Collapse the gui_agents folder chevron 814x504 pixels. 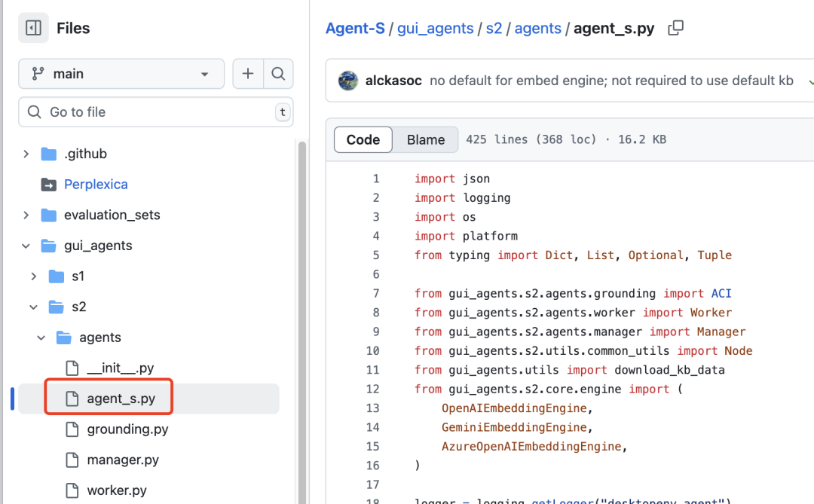(x=26, y=246)
